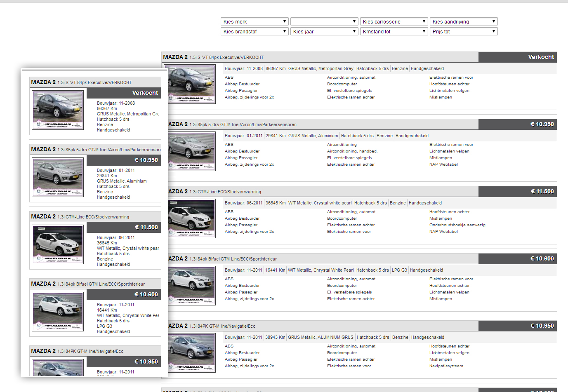568x392 pixels.
Task: Click '16441 Km' in the narrow left panel
Action: click(x=107, y=310)
